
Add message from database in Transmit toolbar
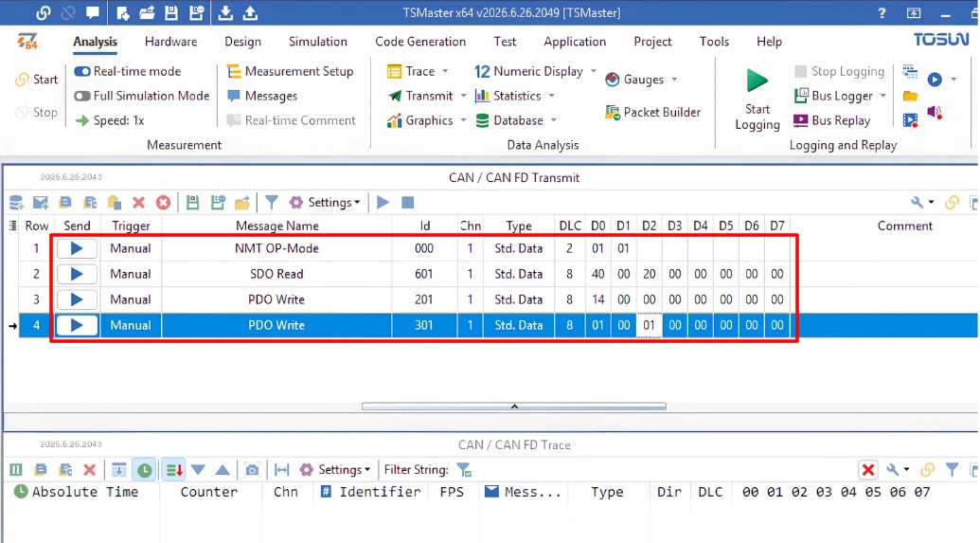[16, 203]
